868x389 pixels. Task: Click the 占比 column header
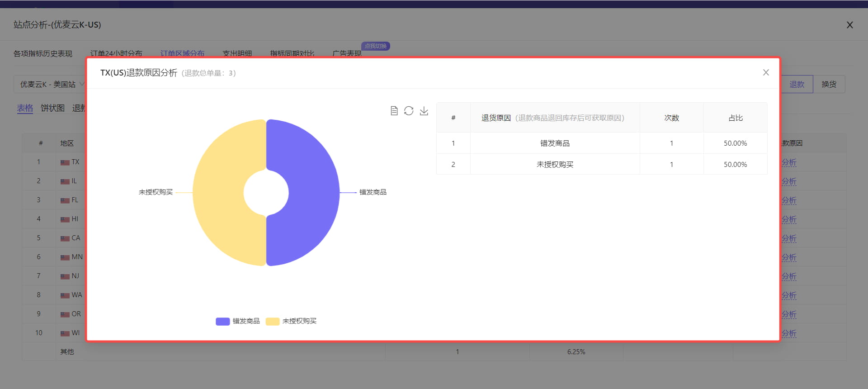click(736, 118)
